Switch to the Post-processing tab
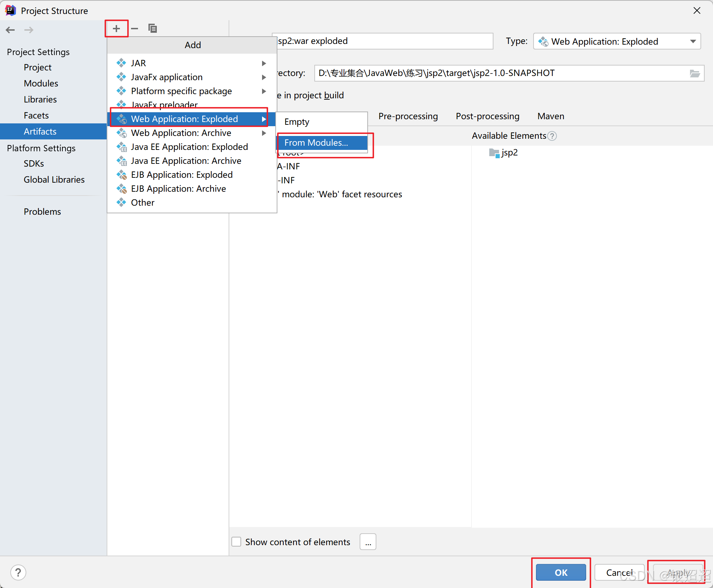The width and height of the screenshot is (713, 588). pos(487,116)
